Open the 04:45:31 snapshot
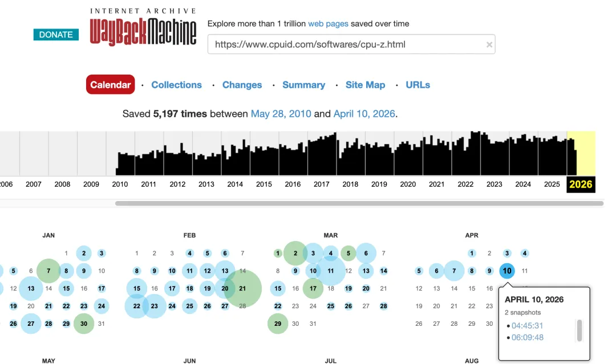Viewport: 616px width, 364px height. point(527,326)
